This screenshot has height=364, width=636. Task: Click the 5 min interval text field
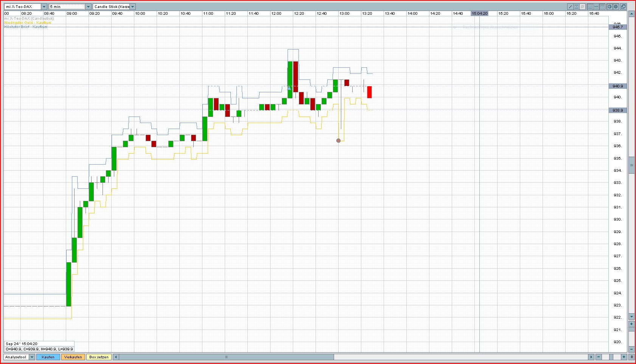[67, 7]
